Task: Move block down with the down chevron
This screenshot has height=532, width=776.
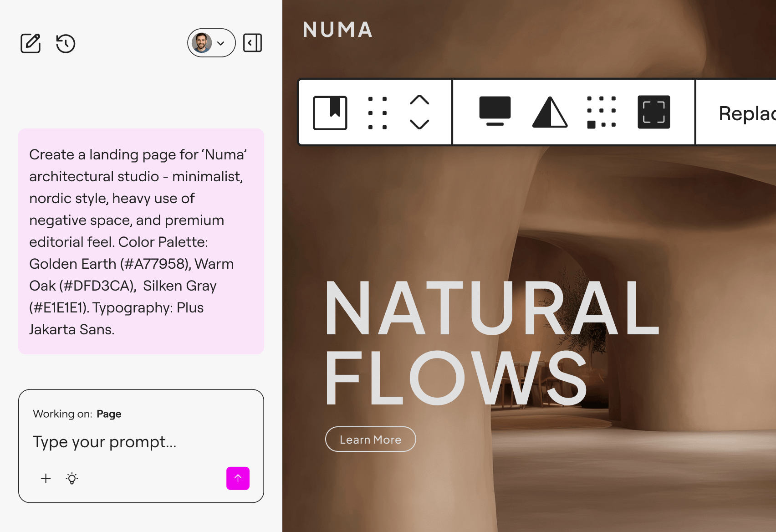Action: pos(419,124)
